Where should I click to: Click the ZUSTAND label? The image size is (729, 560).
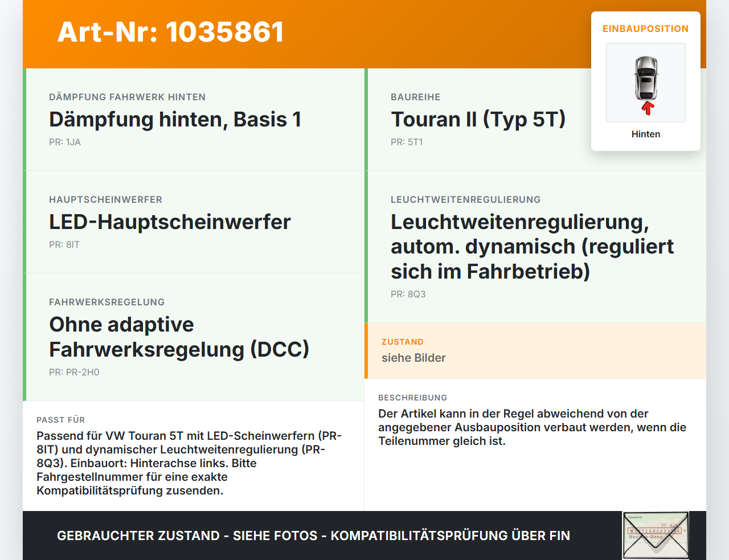[x=402, y=342]
